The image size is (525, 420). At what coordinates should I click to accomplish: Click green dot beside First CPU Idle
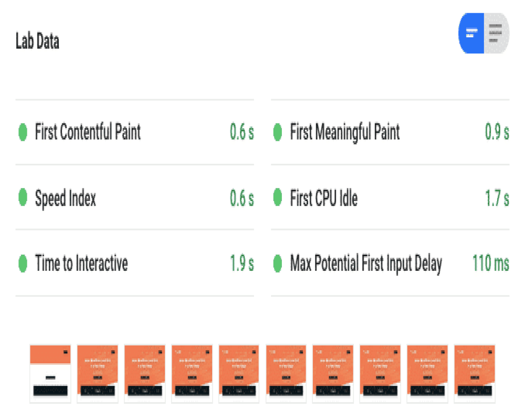click(x=278, y=197)
